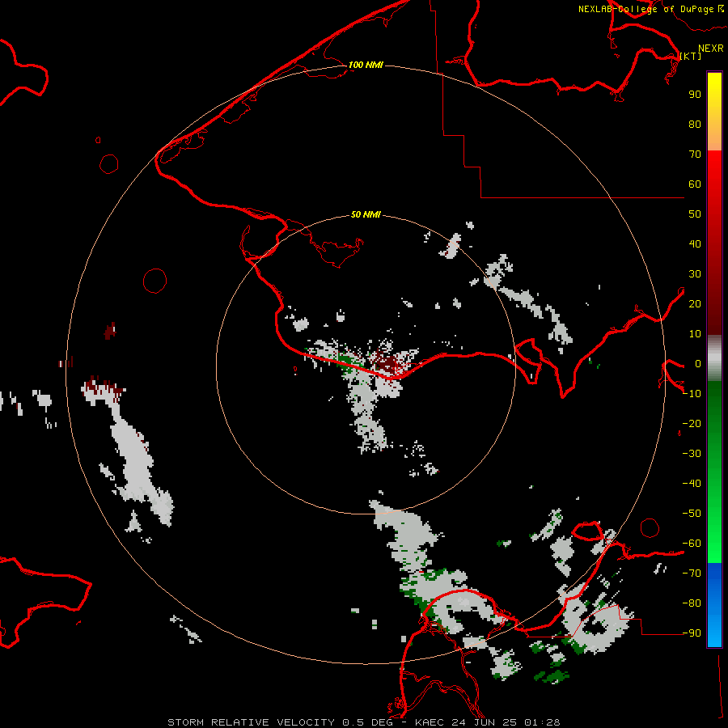Click the 90 value on the velocity scale
This screenshot has width=728, height=728.
tap(695, 95)
